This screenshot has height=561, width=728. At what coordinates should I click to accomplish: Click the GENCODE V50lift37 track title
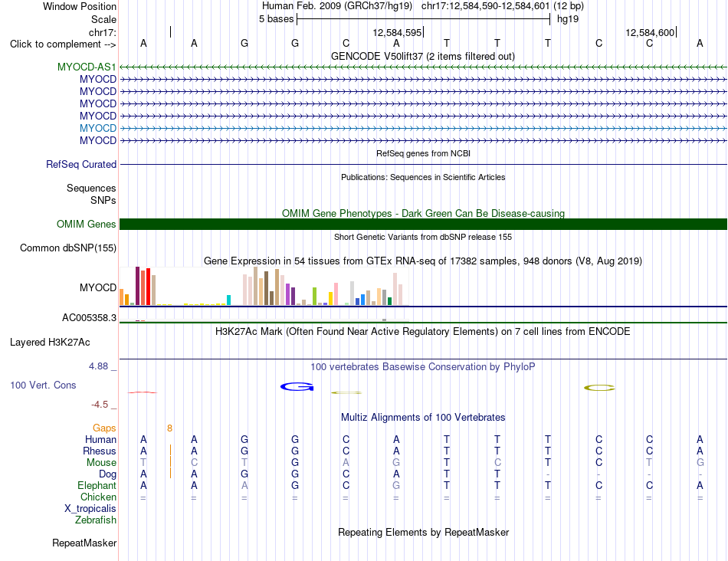pyautogui.click(x=423, y=56)
